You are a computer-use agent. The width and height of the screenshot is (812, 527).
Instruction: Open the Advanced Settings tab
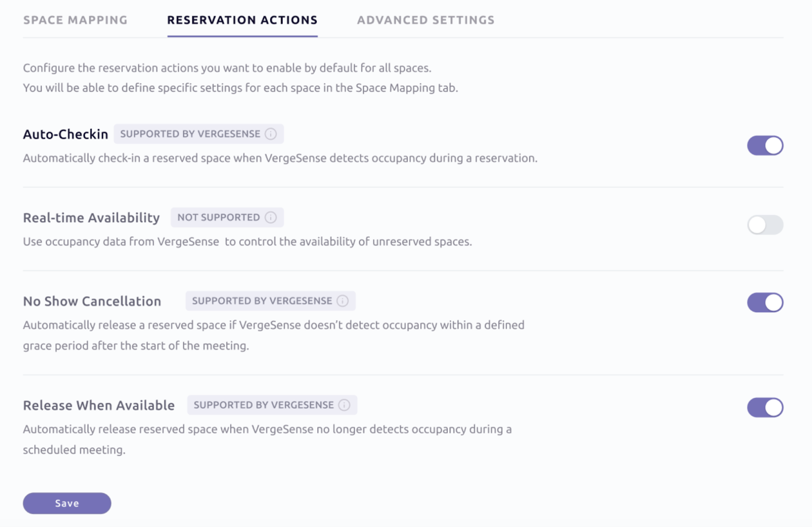point(426,20)
